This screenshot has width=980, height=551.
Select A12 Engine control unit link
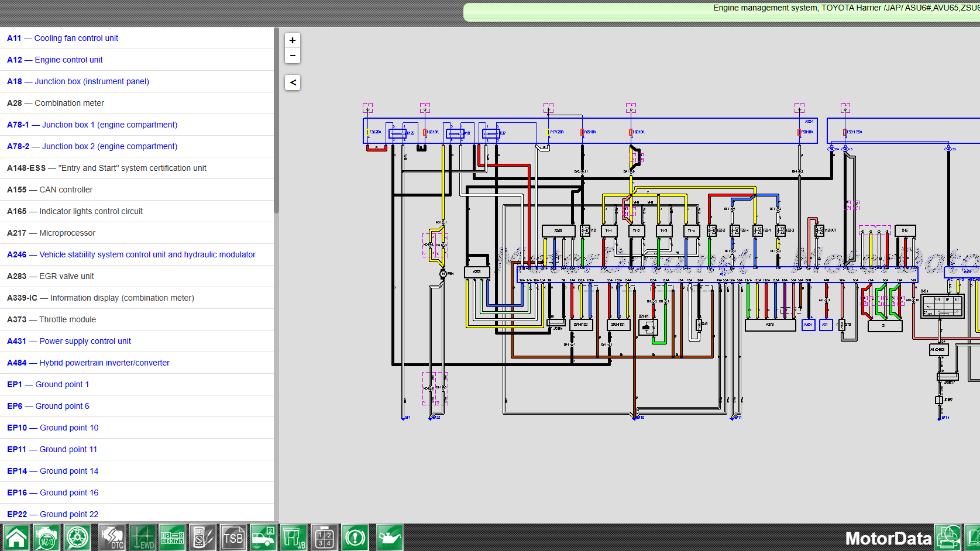(54, 60)
